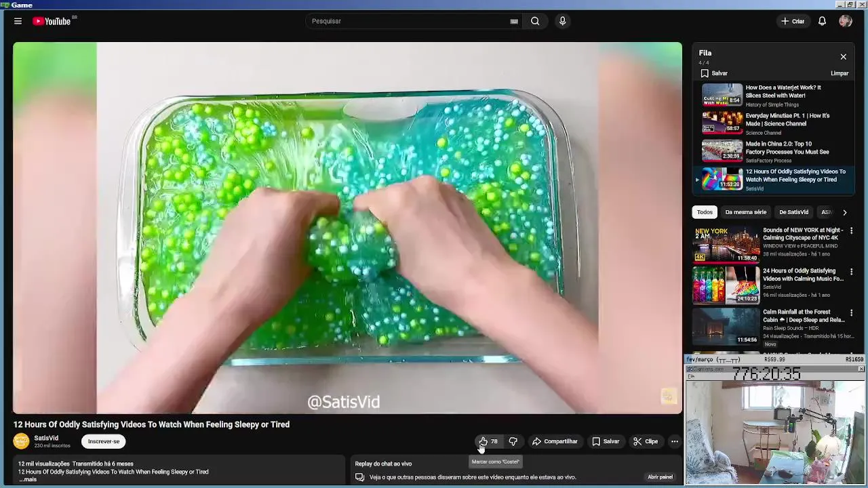
Task: Expand the description with ...mais
Action: pos(28,479)
